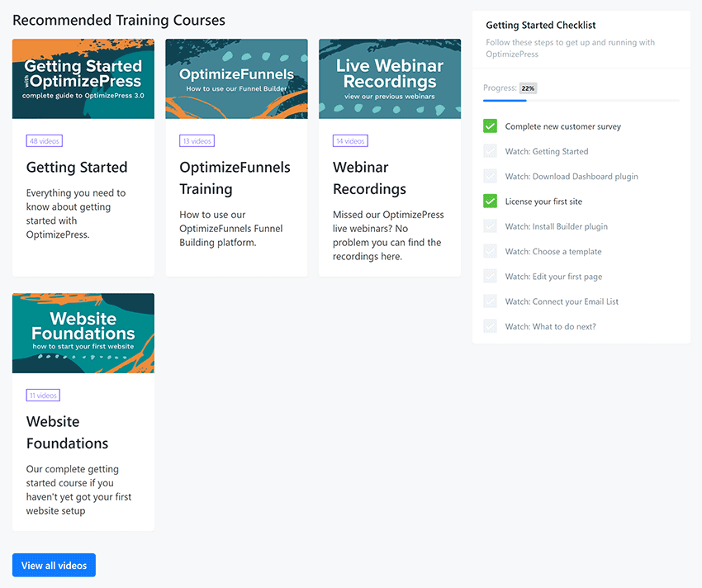This screenshot has width=702, height=588.
Task: Click the Website Foundations course thumbnail
Action: click(83, 333)
